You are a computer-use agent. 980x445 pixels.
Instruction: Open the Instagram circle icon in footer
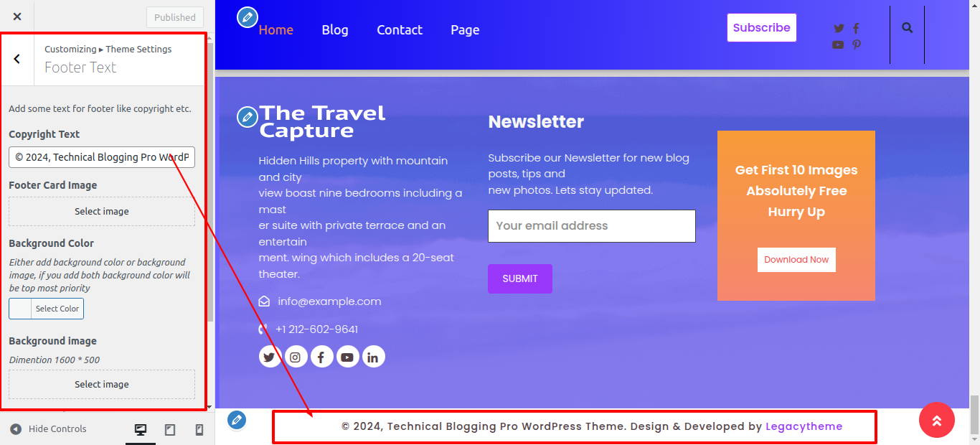point(296,357)
